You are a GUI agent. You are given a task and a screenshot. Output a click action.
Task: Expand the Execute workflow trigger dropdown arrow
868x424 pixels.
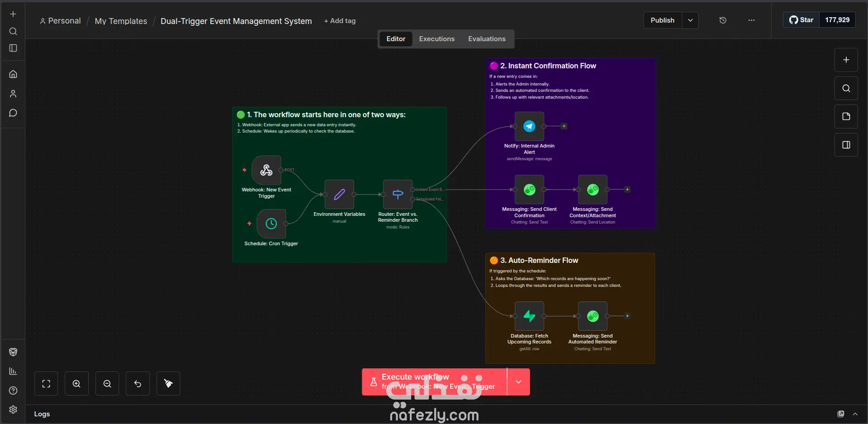pos(518,382)
